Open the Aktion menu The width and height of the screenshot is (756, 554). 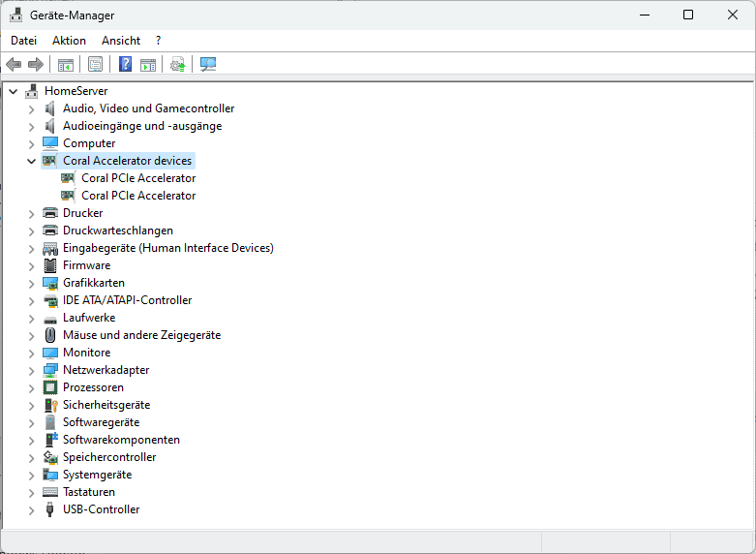tap(69, 41)
